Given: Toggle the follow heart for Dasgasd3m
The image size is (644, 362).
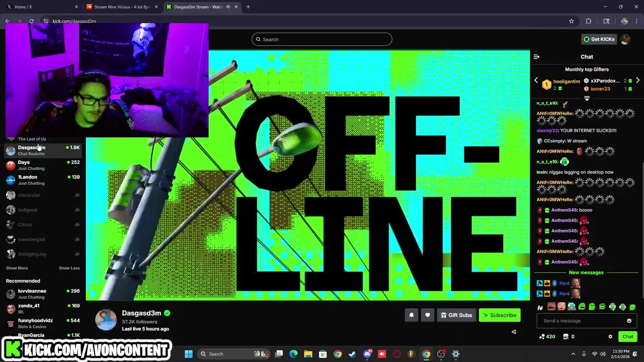Looking at the screenshot, I should tap(427, 315).
